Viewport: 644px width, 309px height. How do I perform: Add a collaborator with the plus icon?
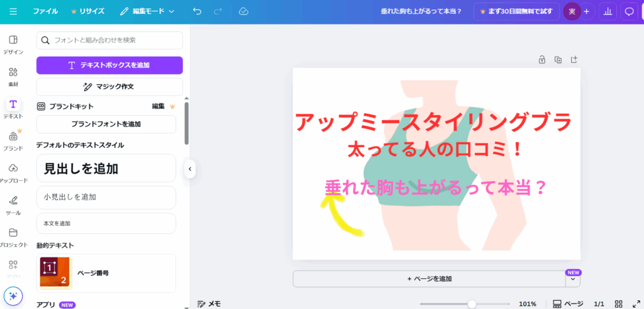tap(587, 11)
